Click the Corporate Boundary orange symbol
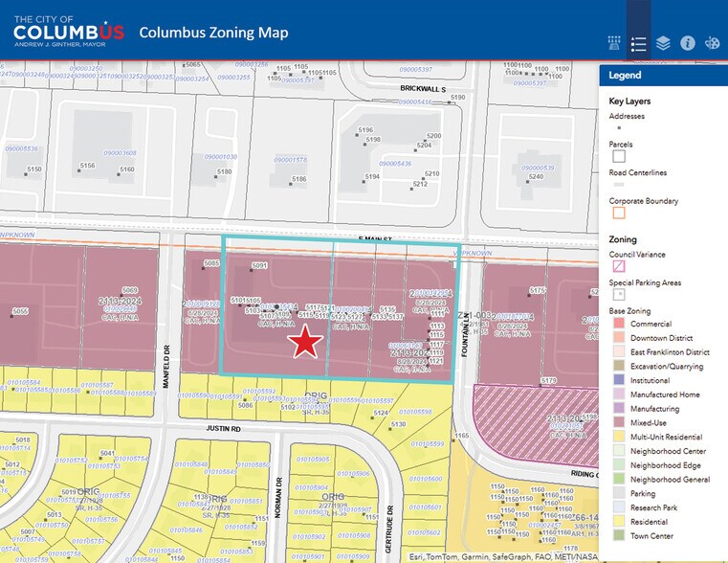This screenshot has height=563, width=728. 618,213
